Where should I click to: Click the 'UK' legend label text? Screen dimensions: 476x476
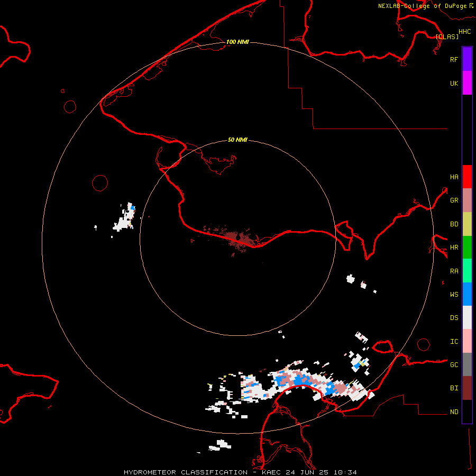pos(454,83)
